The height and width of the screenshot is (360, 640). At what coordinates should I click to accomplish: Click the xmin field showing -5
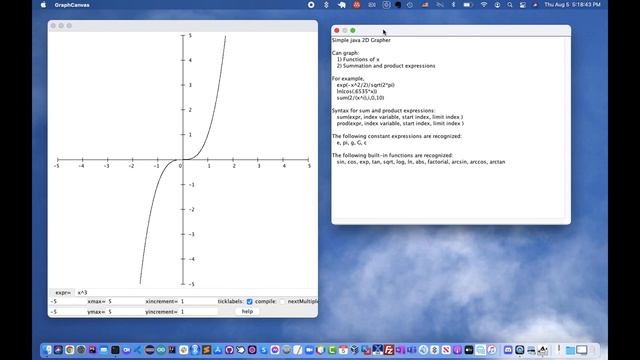67,302
